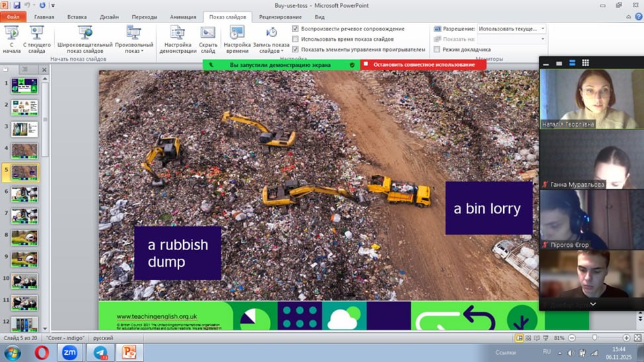Close the slide thumbnail pane
The height and width of the screenshot is (362, 644).
pyautogui.click(x=44, y=69)
